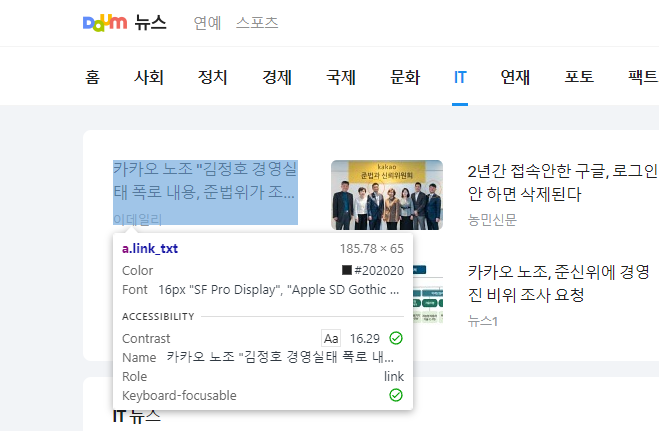Screen dimensions: 659x431
Task: Select the 경제 tab
Action: tap(277, 77)
